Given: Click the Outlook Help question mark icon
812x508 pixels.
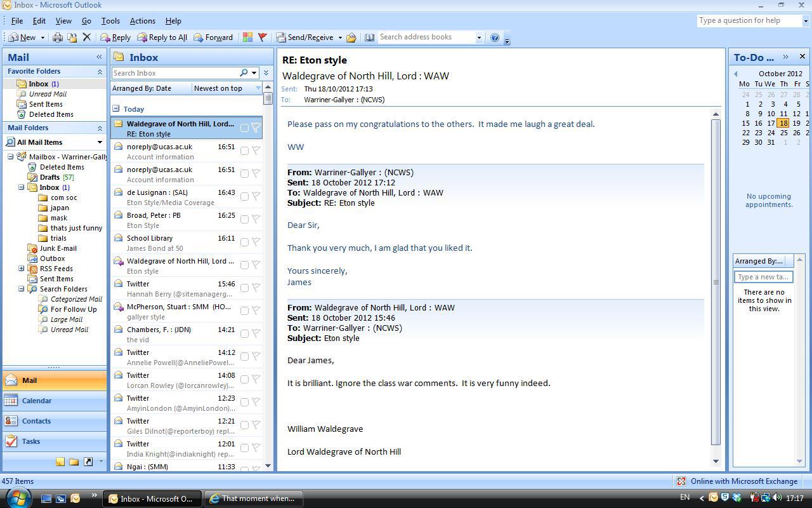Looking at the screenshot, I should coord(495,37).
